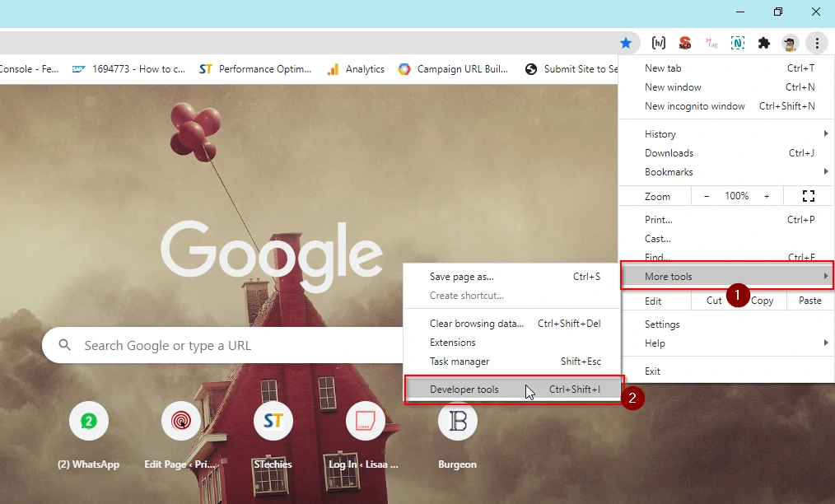Viewport: 835px width, 504px height.
Task: Restore down the Chrome window
Action: tap(778, 12)
